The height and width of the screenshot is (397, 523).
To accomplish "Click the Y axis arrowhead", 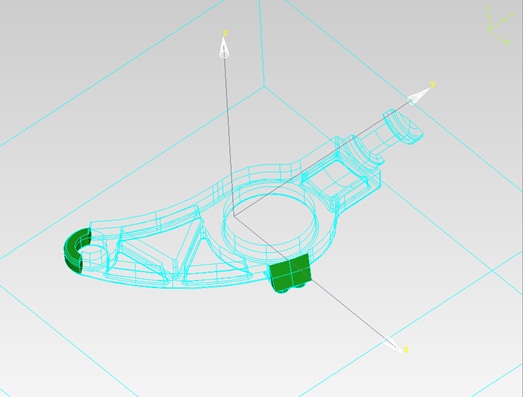I will [418, 96].
